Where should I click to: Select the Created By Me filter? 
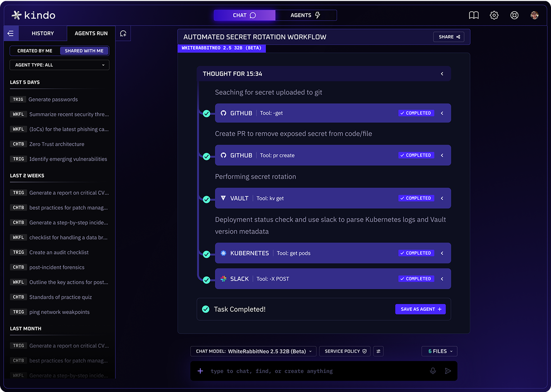click(35, 51)
